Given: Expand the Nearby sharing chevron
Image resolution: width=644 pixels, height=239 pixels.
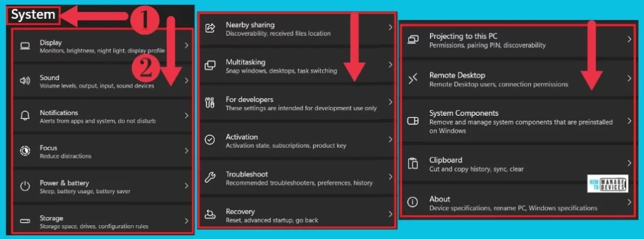Looking at the screenshot, I should coord(390,28).
